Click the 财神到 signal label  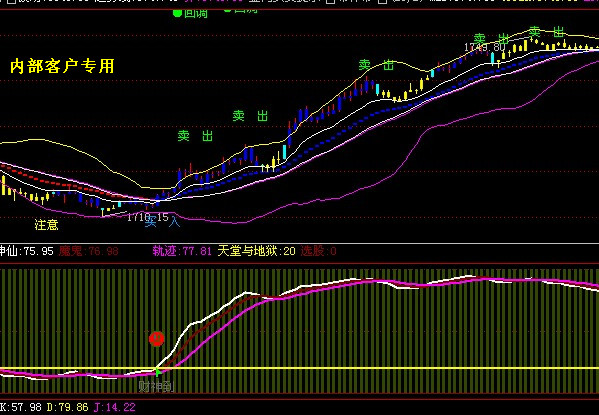(x=156, y=387)
